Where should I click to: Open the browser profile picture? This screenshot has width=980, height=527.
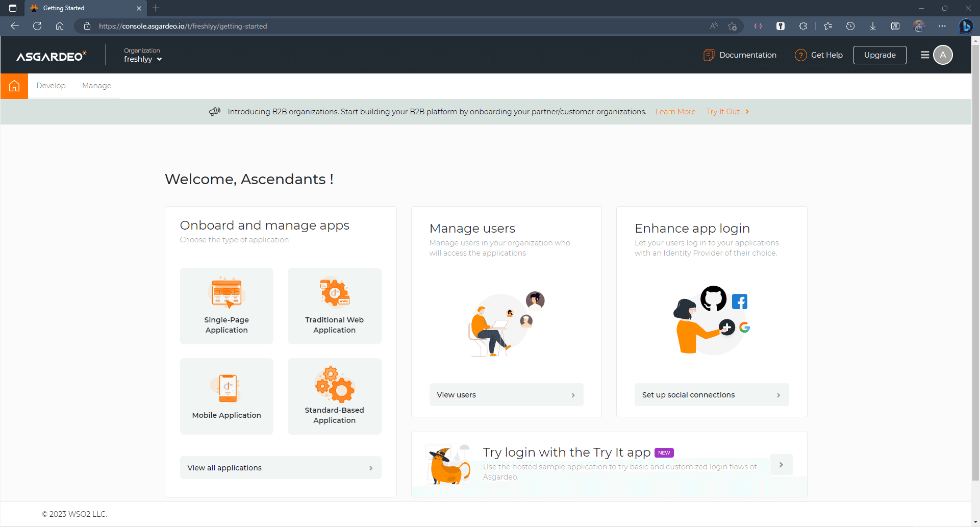click(x=919, y=26)
